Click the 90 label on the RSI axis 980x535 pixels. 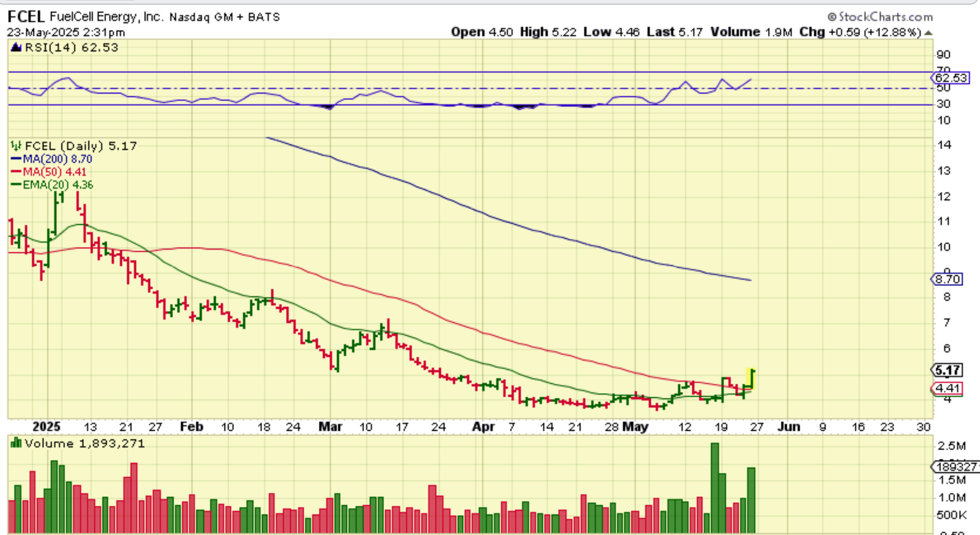[944, 55]
